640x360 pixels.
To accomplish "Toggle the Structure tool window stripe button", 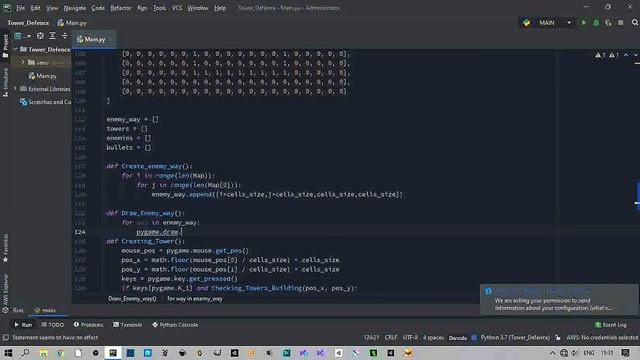I will point(5,82).
